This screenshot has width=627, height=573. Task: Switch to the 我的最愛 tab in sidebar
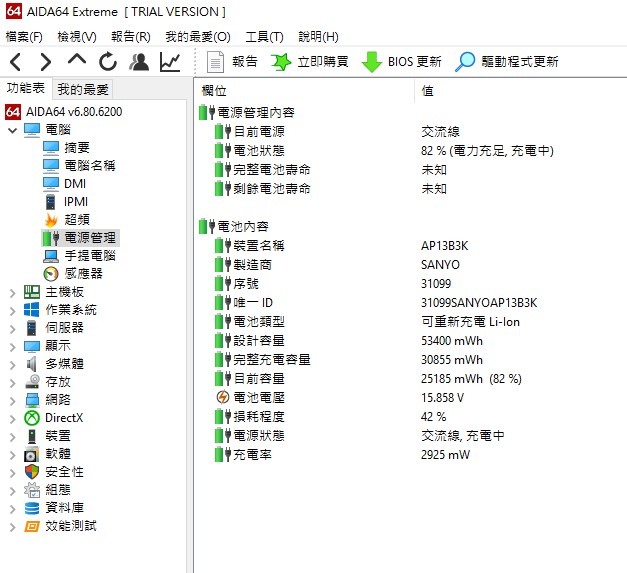pyautogui.click(x=83, y=89)
